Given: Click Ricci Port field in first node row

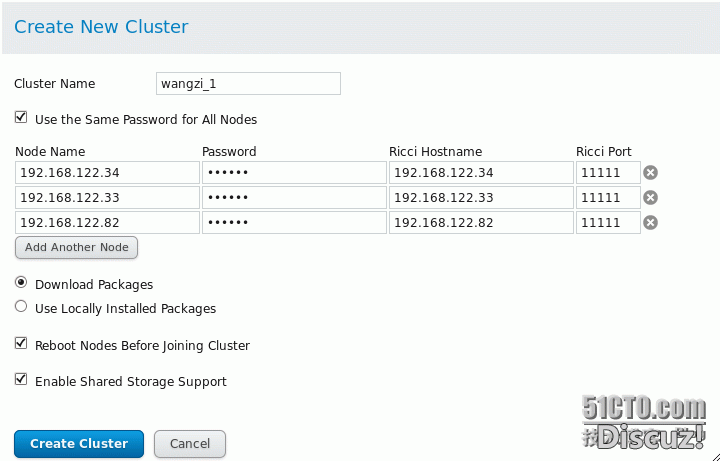Looking at the screenshot, I should point(607,173).
